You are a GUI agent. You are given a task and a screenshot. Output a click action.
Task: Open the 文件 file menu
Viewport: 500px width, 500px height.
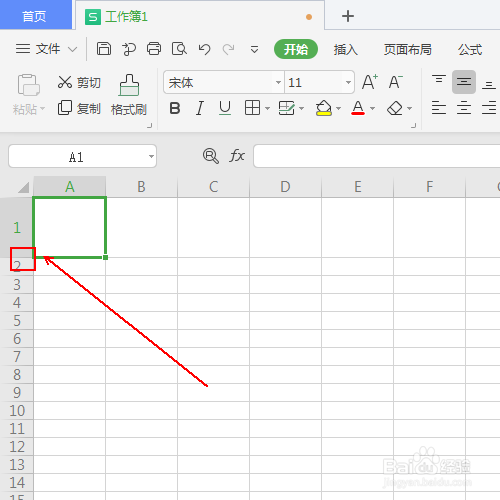click(x=38, y=49)
